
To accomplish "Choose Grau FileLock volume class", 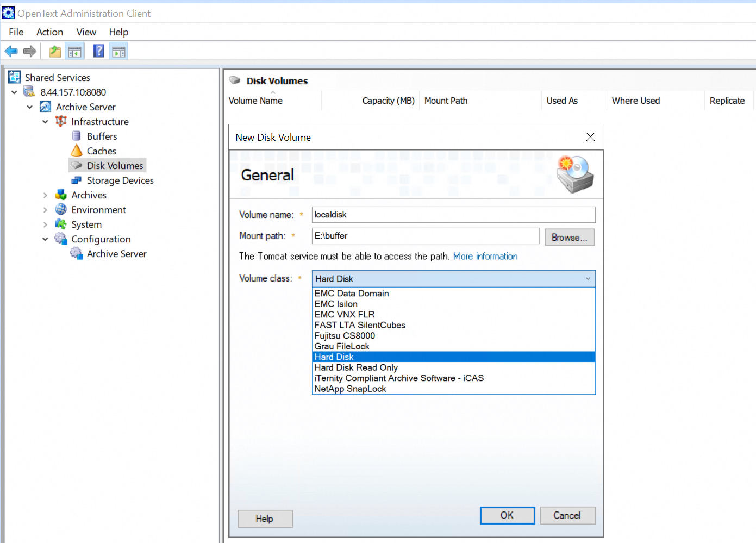I will pyautogui.click(x=454, y=346).
